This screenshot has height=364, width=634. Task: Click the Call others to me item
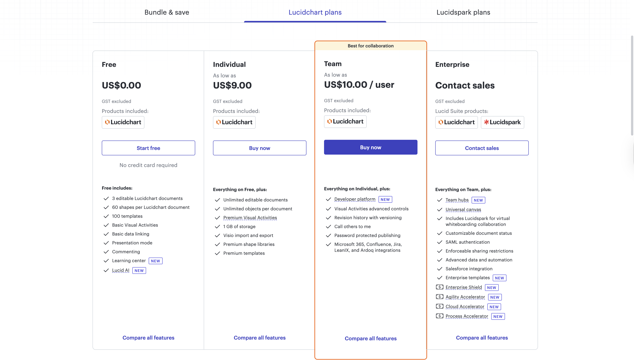[352, 226]
